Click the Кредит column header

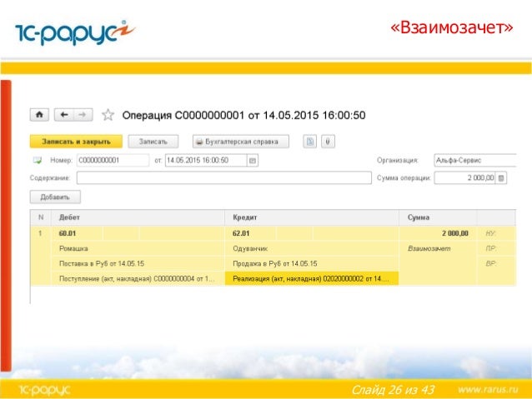[312, 217]
